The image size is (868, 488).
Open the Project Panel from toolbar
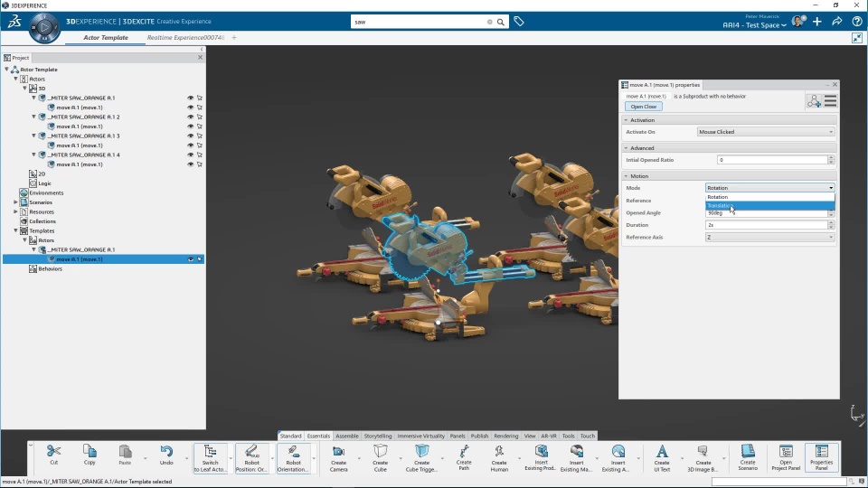786,451
